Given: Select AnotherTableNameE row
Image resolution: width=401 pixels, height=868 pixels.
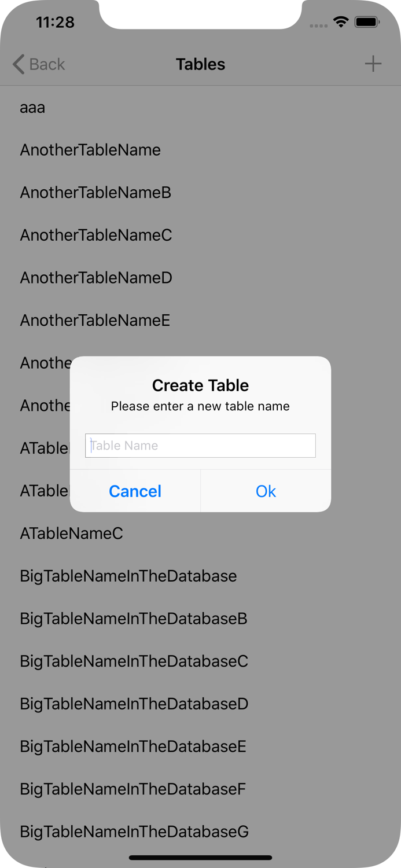Looking at the screenshot, I should click(95, 320).
